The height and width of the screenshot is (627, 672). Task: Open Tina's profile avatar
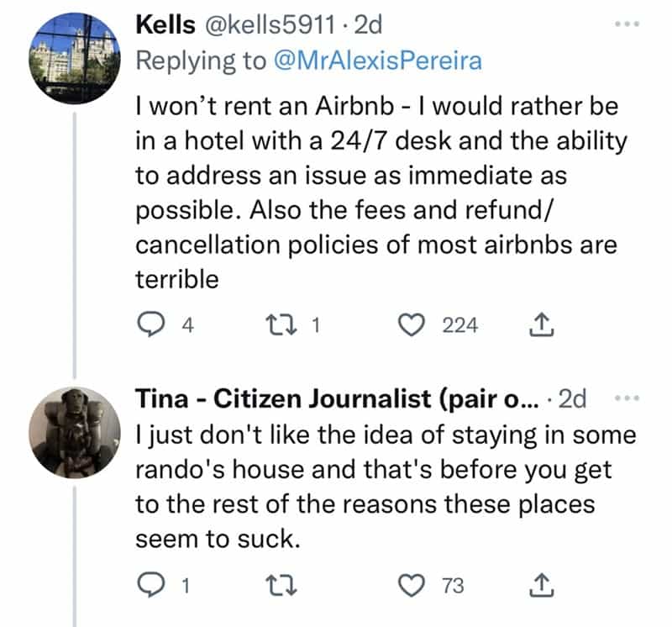(72, 432)
